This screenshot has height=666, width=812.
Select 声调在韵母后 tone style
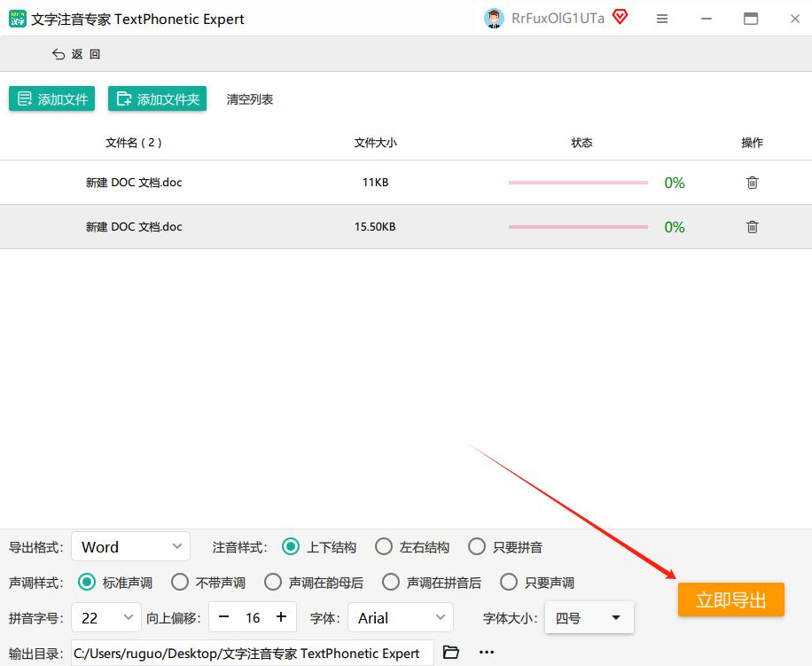pos(313,582)
